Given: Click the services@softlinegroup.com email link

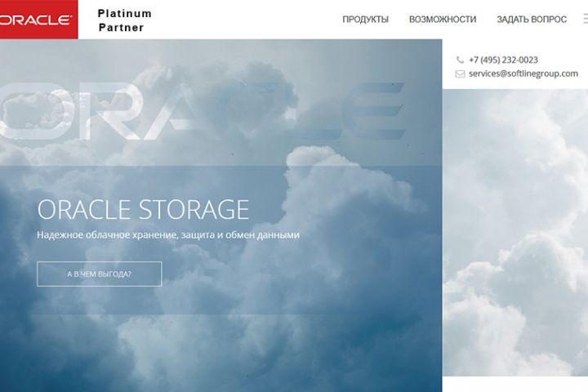Looking at the screenshot, I should 523,73.
